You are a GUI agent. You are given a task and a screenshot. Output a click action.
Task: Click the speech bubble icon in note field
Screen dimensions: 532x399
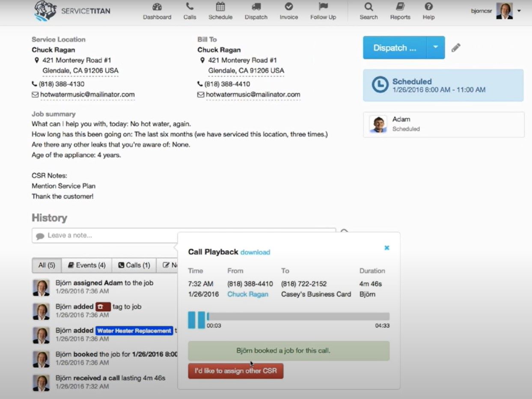click(x=40, y=236)
